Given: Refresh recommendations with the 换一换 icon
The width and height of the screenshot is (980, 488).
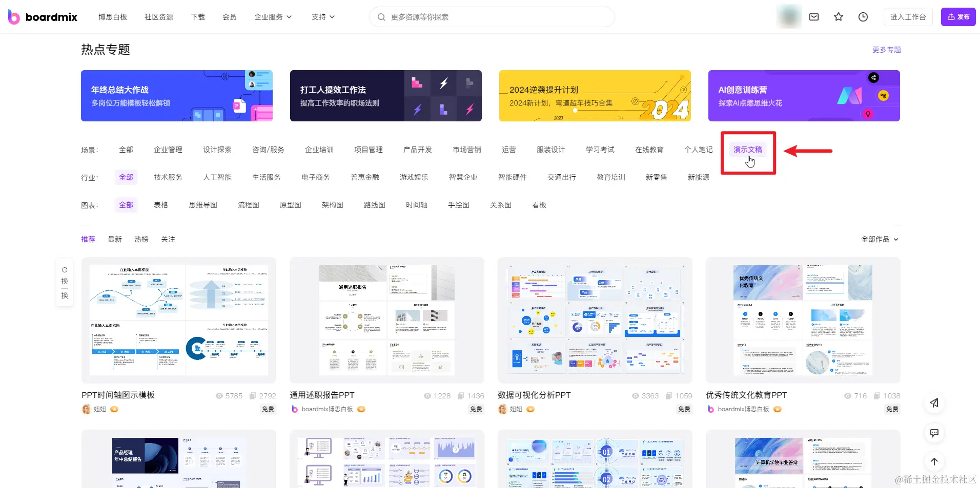Looking at the screenshot, I should [65, 282].
